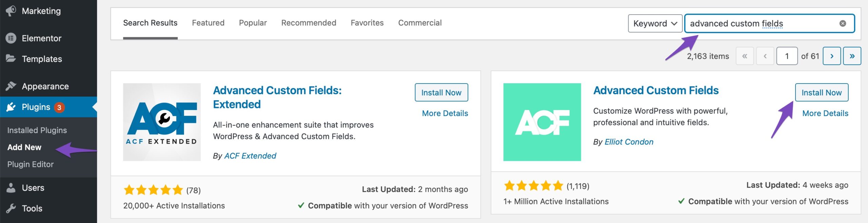Jump to last results page arrow

click(x=852, y=56)
